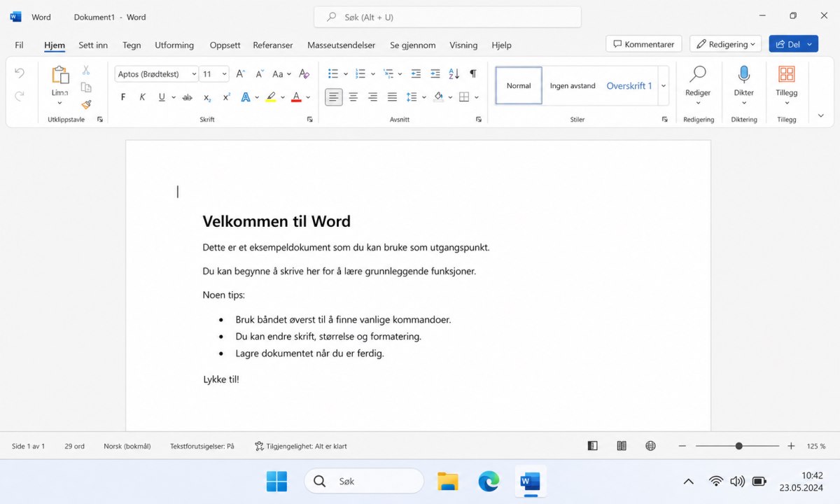Click the Tillegg add-ins icon
The width and height of the screenshot is (840, 504).
(787, 74)
